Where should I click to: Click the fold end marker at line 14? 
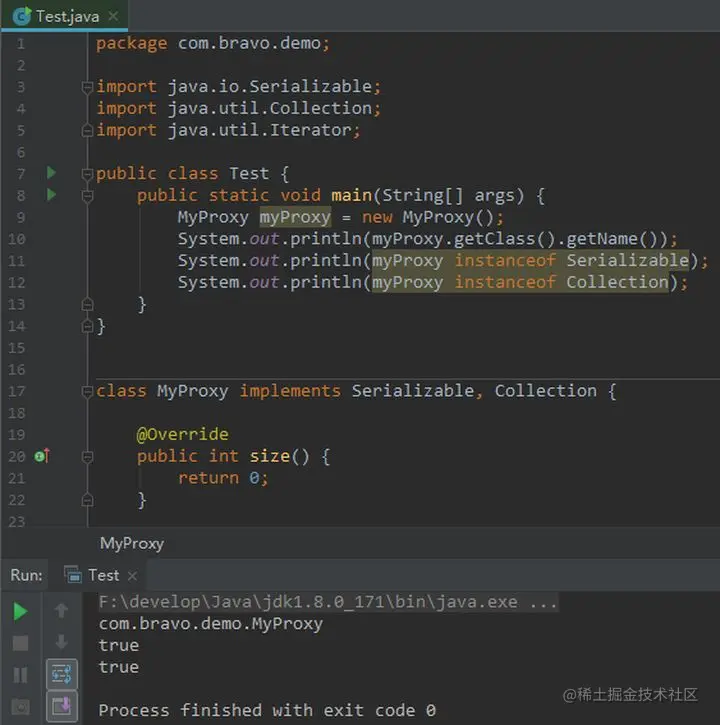(x=87, y=326)
